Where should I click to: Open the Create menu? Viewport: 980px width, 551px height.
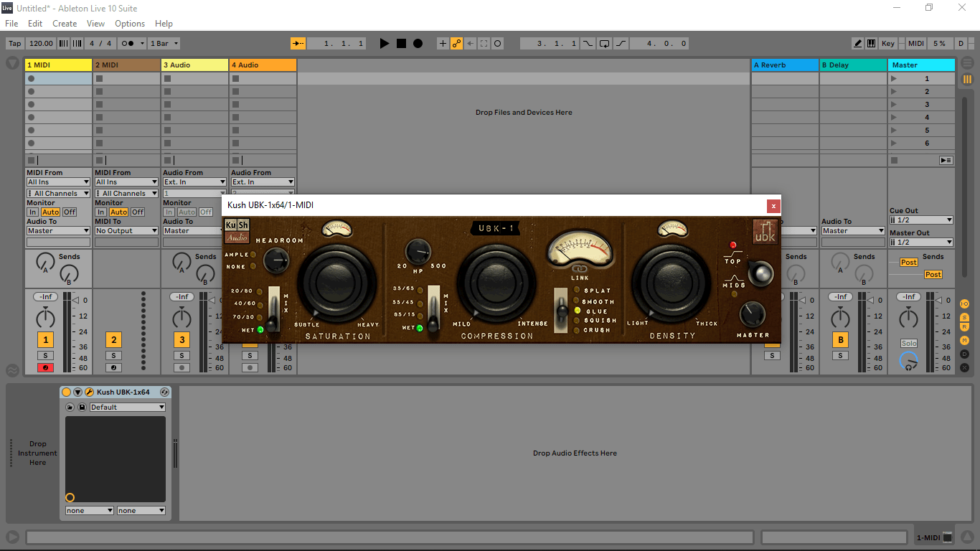point(65,24)
